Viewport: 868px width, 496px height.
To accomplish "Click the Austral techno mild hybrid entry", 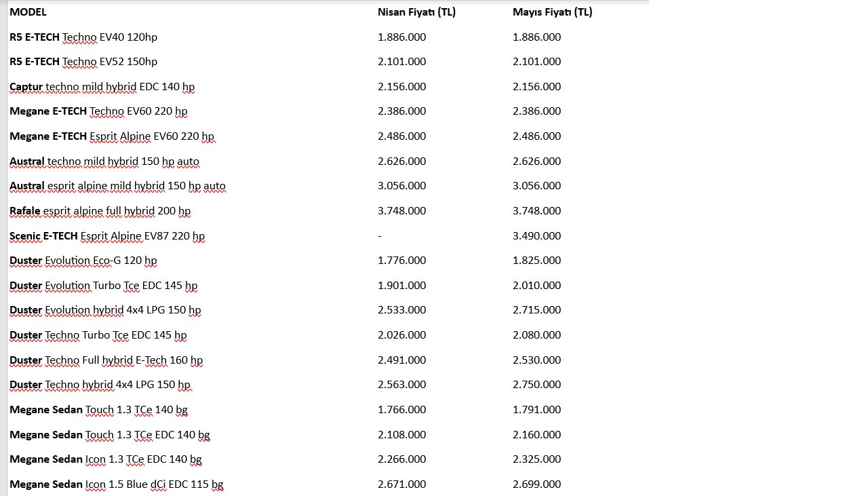I will pyautogui.click(x=104, y=161).
